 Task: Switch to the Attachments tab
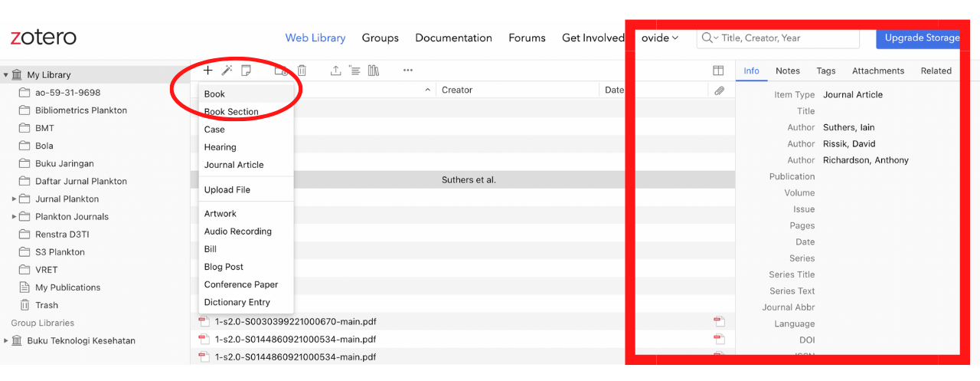[878, 71]
